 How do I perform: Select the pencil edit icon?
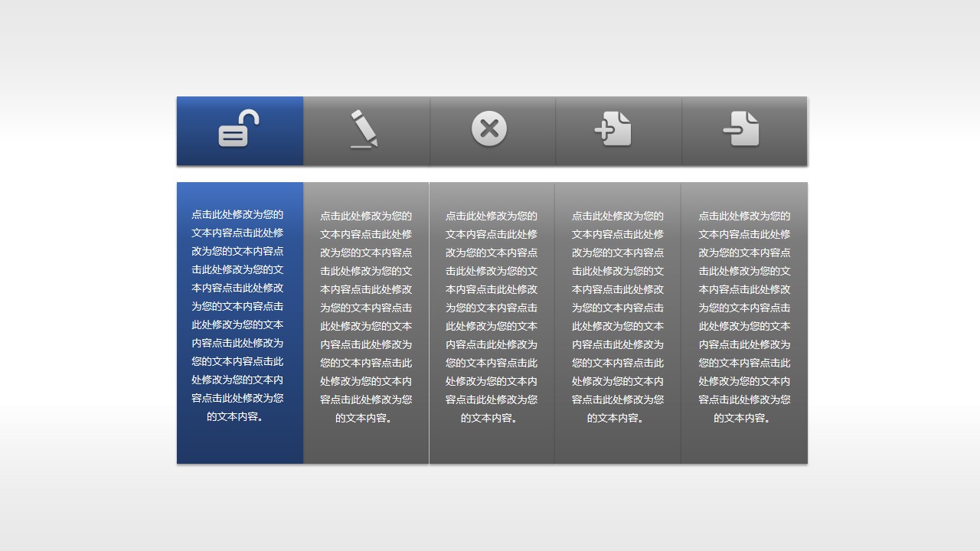[364, 129]
